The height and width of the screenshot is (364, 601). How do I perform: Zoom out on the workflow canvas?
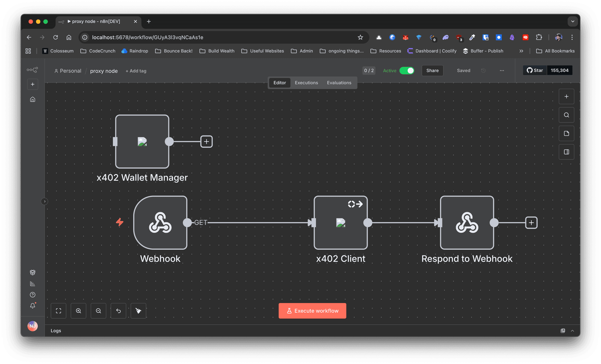click(x=99, y=311)
